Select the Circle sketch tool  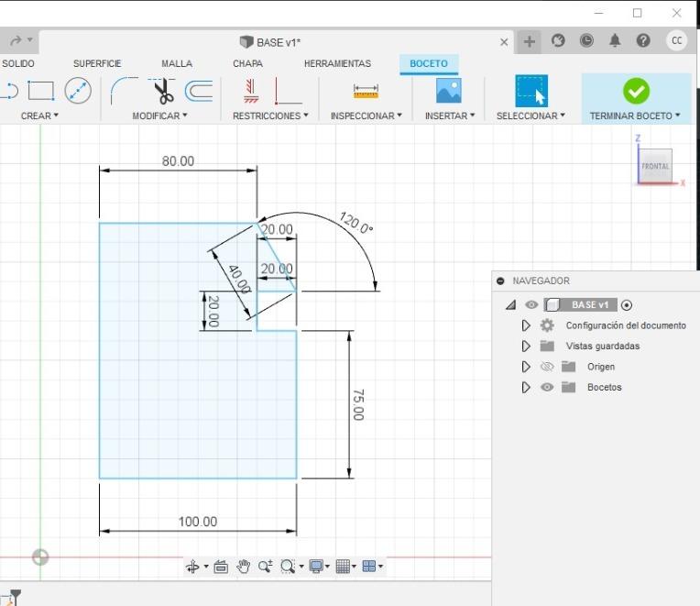[78, 91]
